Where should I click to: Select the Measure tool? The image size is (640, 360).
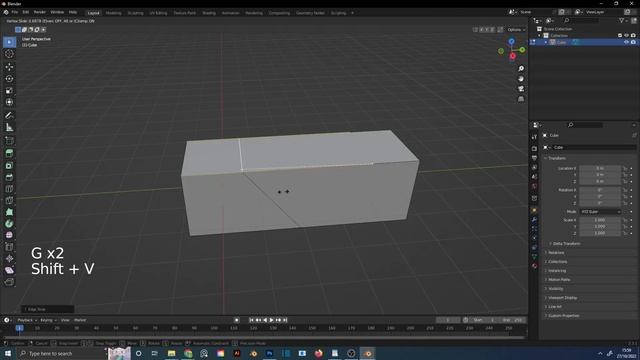(x=9, y=128)
